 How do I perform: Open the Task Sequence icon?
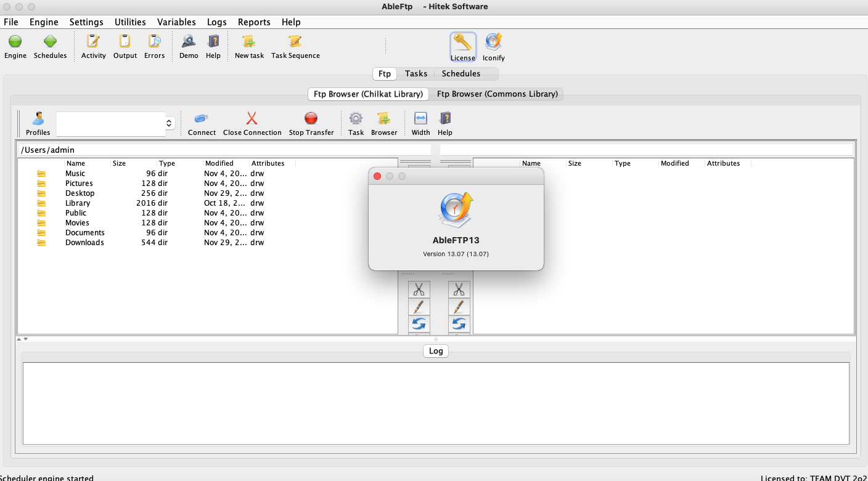coord(295,42)
